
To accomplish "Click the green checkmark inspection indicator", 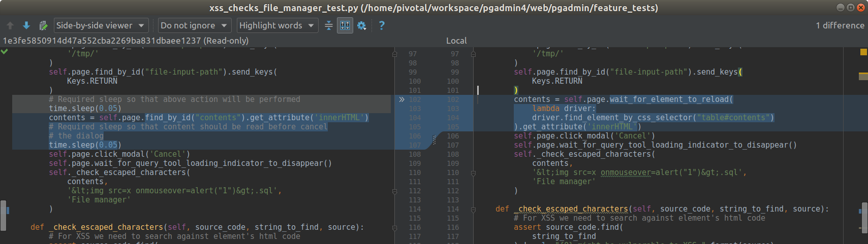I will (5, 52).
